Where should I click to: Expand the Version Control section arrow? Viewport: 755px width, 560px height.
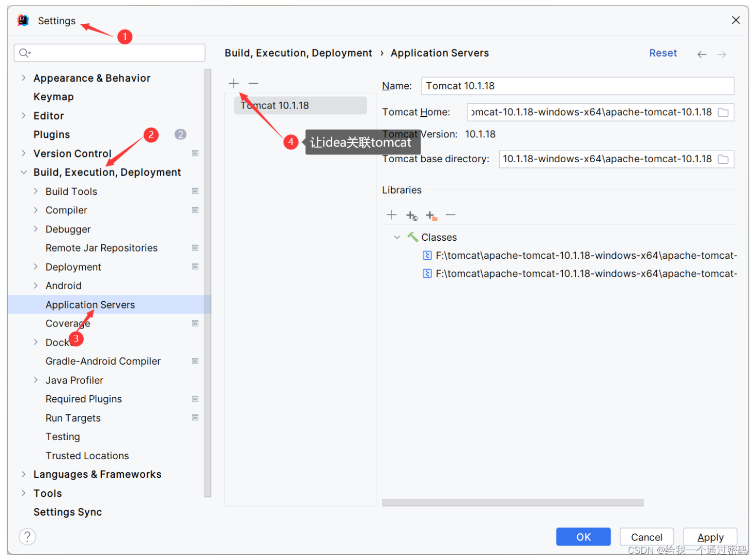[x=23, y=153]
